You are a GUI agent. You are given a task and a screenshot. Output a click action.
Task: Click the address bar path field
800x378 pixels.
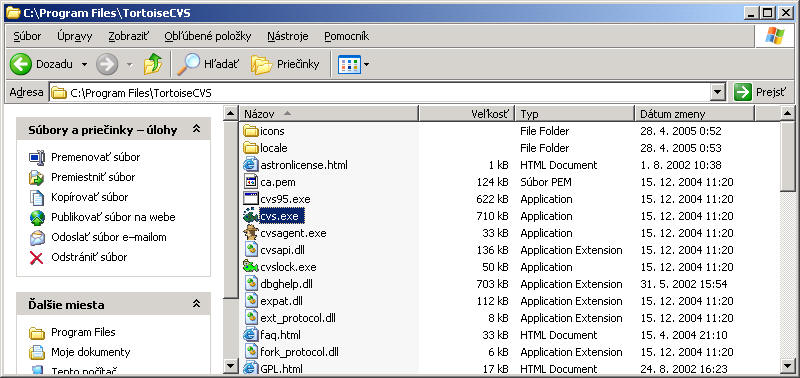pyautogui.click(x=380, y=93)
